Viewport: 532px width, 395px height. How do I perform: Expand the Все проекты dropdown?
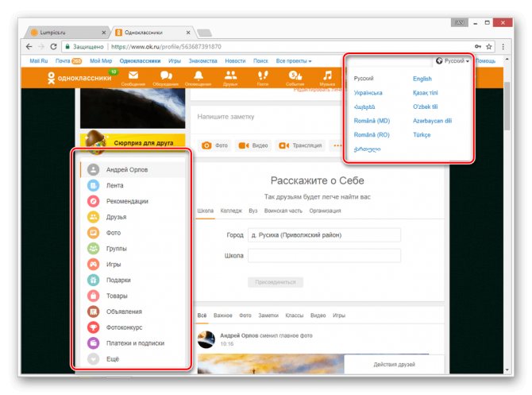tap(294, 60)
